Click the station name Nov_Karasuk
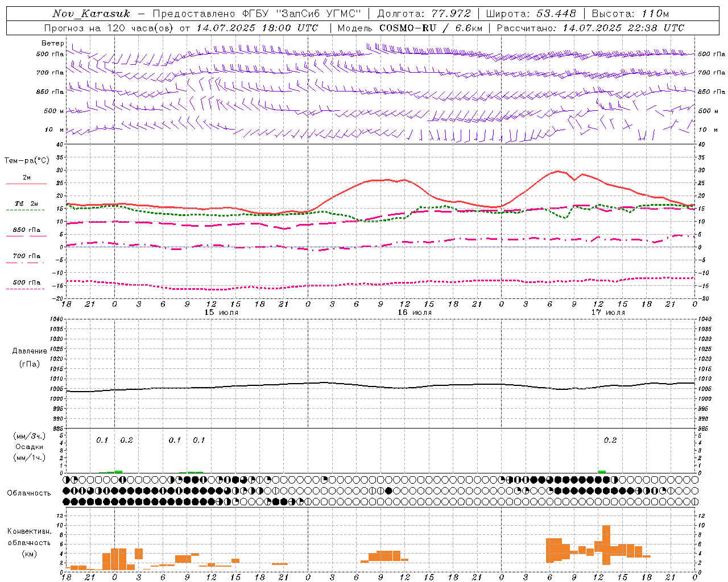This screenshot has width=728, height=582. click(91, 14)
